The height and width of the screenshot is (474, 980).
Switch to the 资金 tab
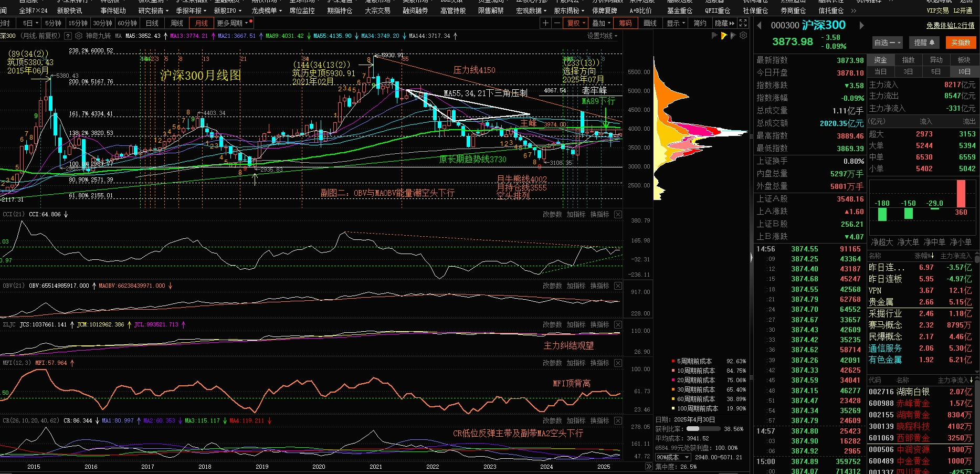[880, 60]
